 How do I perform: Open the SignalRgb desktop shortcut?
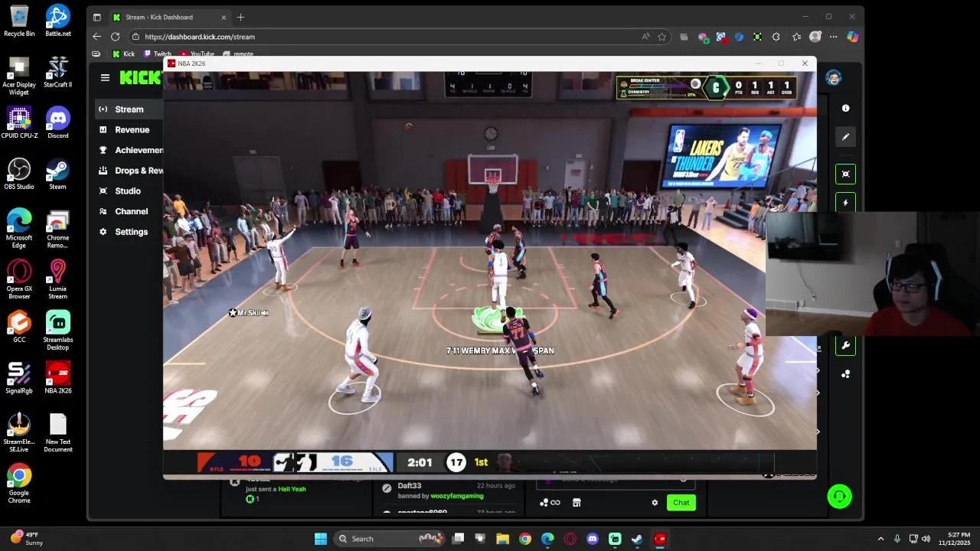coord(19,378)
